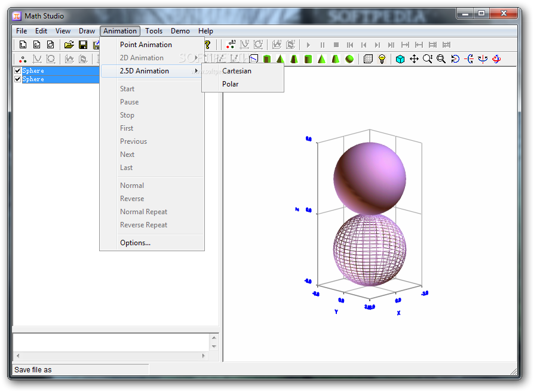Screen dimensions: 534x392
Task: Uncheck the second Sphere entry checkbox
Action: click(18, 79)
